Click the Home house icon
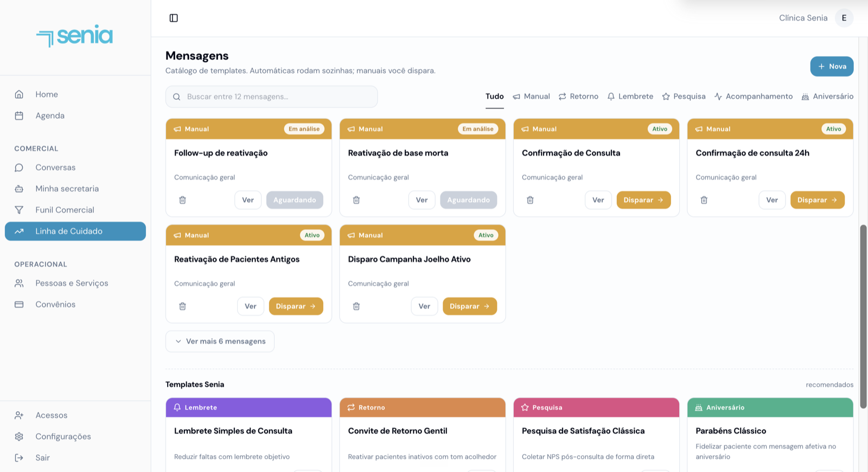 [19, 94]
